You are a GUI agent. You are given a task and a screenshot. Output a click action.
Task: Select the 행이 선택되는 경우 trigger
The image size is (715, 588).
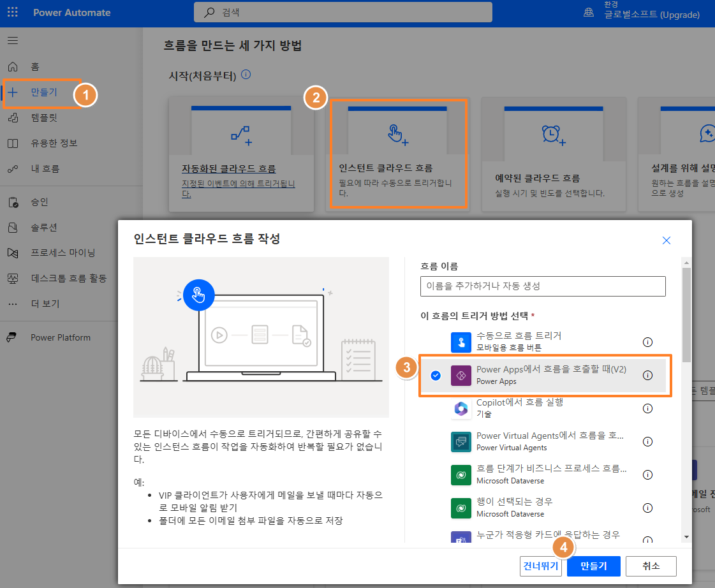click(543, 508)
